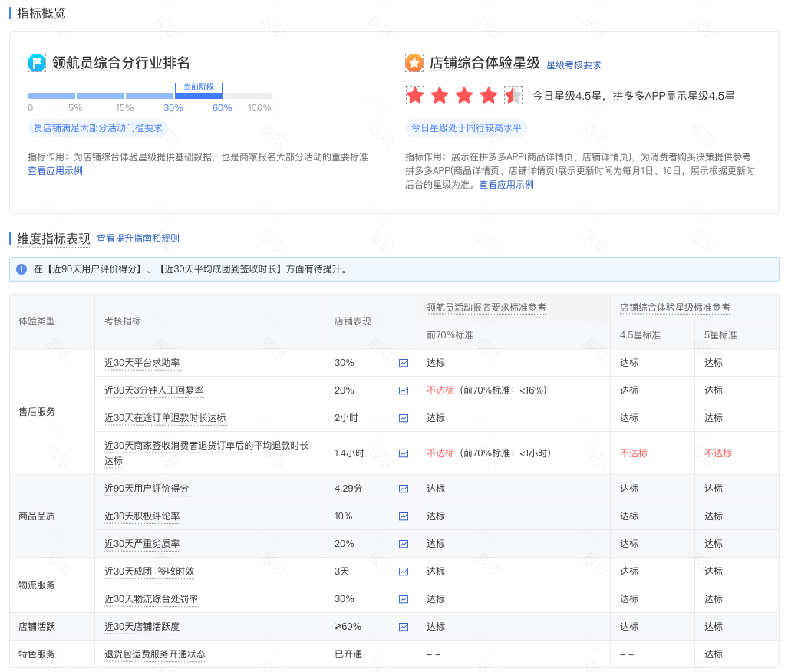Open trend chart for 近30天成团-签收时效
This screenshot has width=788, height=672.
(x=403, y=571)
